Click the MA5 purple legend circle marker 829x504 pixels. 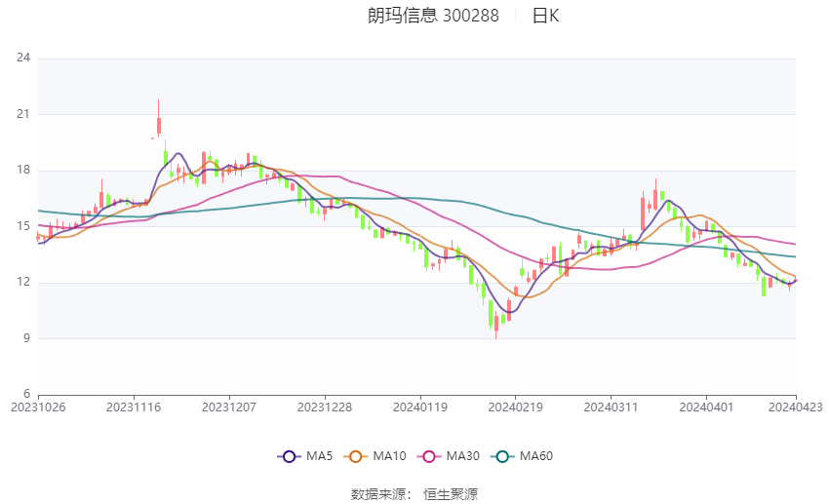click(x=288, y=456)
